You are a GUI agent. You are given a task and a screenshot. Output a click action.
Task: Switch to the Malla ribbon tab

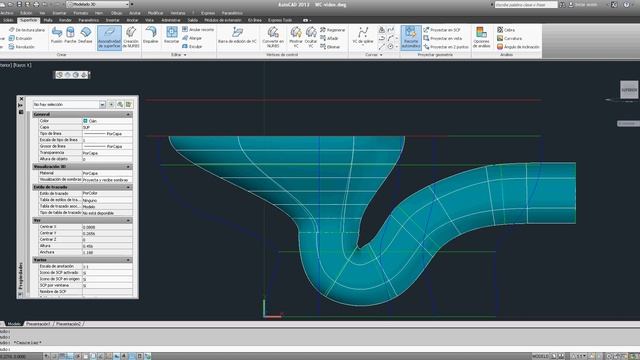tap(48, 20)
